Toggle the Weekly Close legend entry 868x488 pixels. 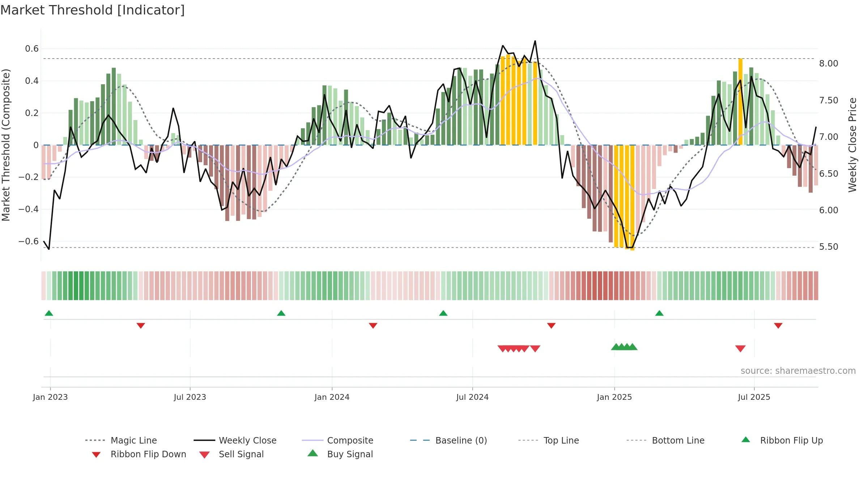(235, 440)
